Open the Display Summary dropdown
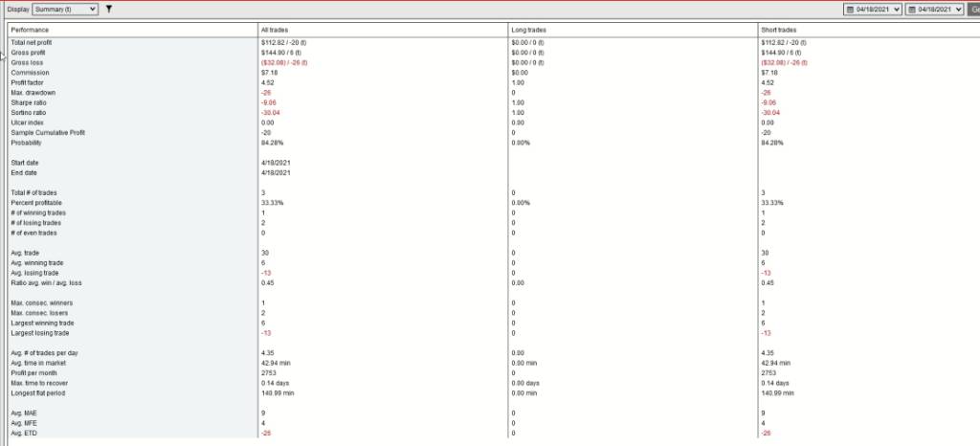980x446 pixels. [x=65, y=10]
